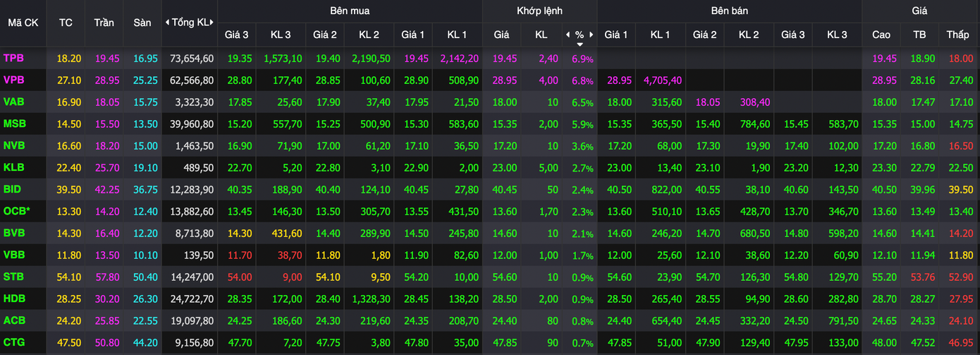Open the CTG stock symbol
Image resolution: width=980 pixels, height=355 pixels.
13,343
